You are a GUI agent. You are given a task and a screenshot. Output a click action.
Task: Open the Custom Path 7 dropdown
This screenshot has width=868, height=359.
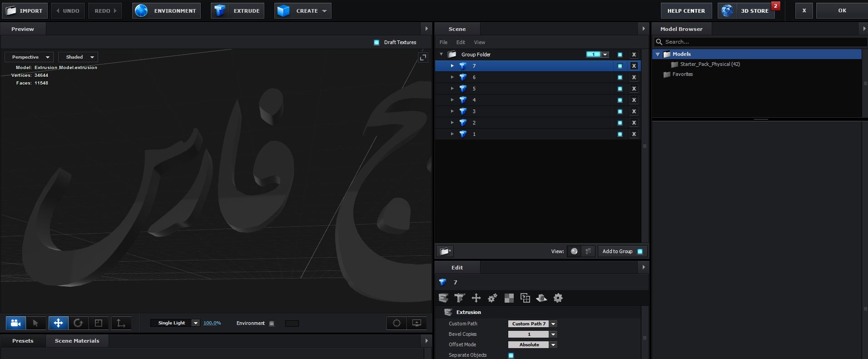coord(532,324)
